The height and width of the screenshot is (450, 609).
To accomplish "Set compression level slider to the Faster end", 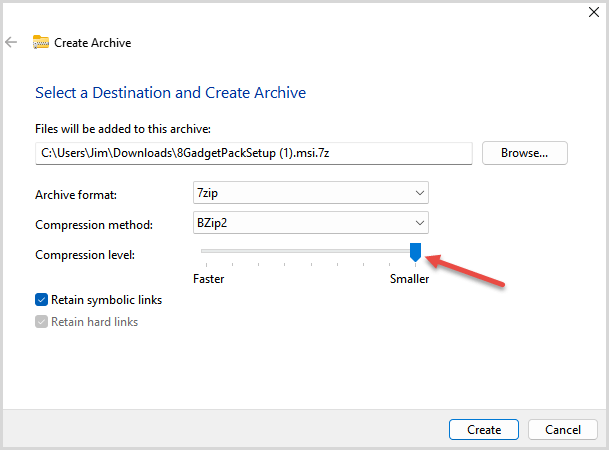I will click(206, 251).
